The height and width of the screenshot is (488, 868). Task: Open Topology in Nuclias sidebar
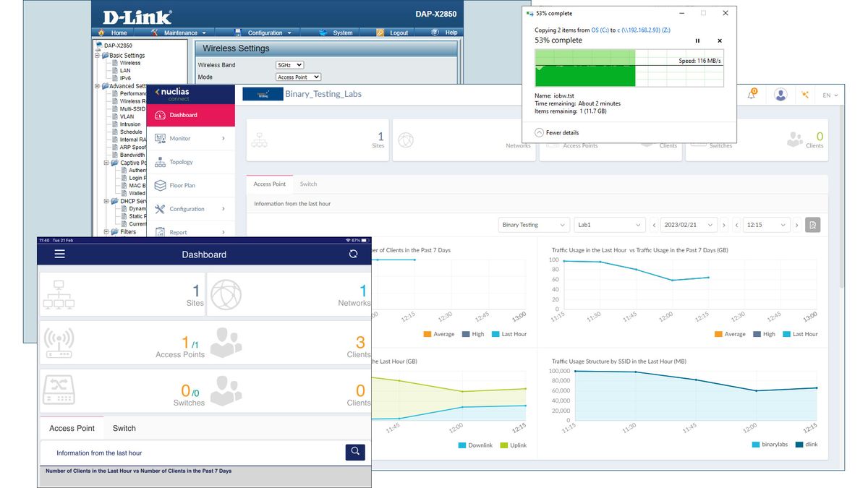pyautogui.click(x=191, y=162)
